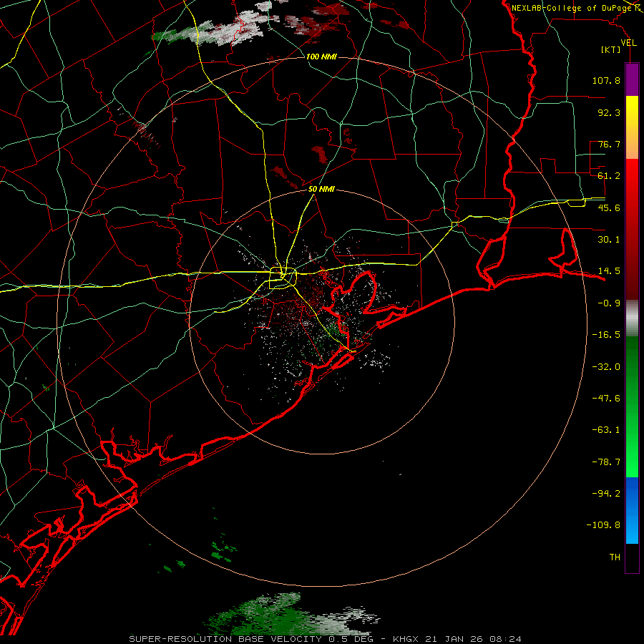Select the gray near-zero segment of the color bar
Viewport: 644px width, 644px height.
[x=632, y=318]
